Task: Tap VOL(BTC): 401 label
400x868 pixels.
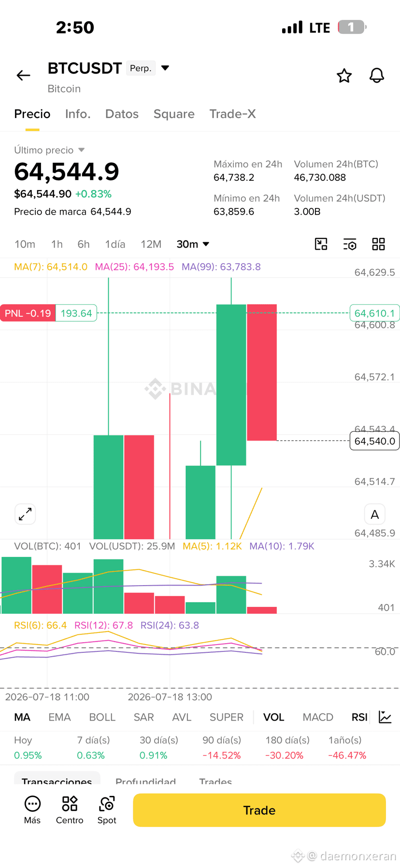Action: coord(48,546)
